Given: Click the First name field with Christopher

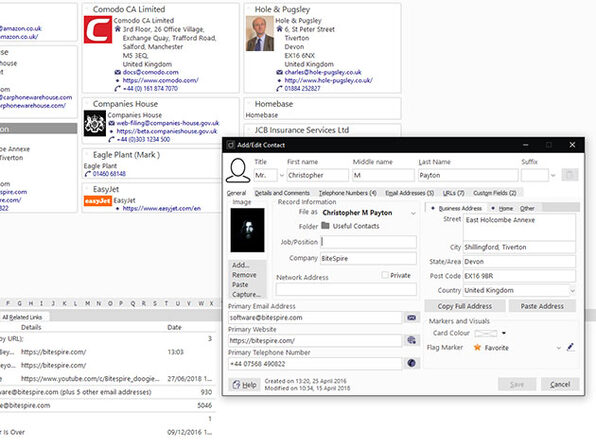Looking at the screenshot, I should [x=317, y=175].
